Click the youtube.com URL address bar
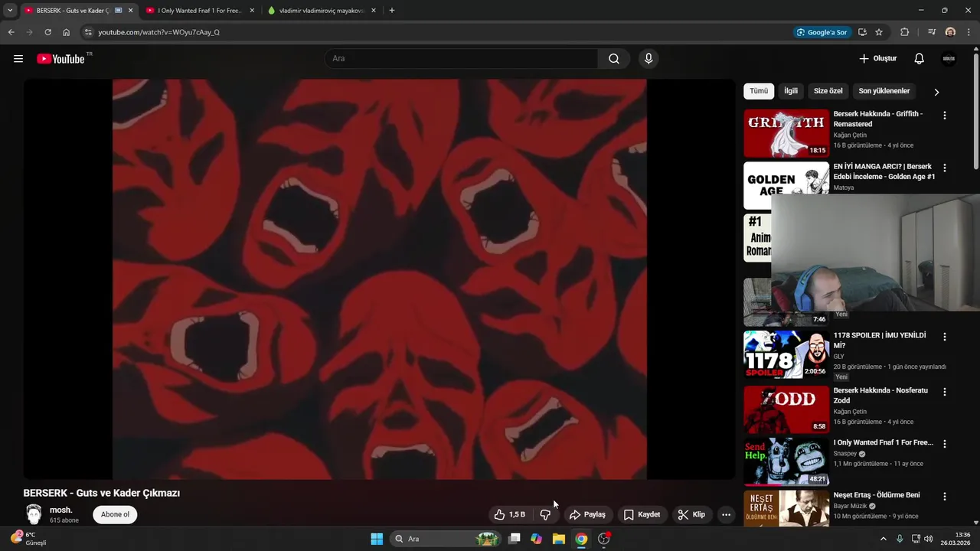The height and width of the screenshot is (551, 980). 158,32
